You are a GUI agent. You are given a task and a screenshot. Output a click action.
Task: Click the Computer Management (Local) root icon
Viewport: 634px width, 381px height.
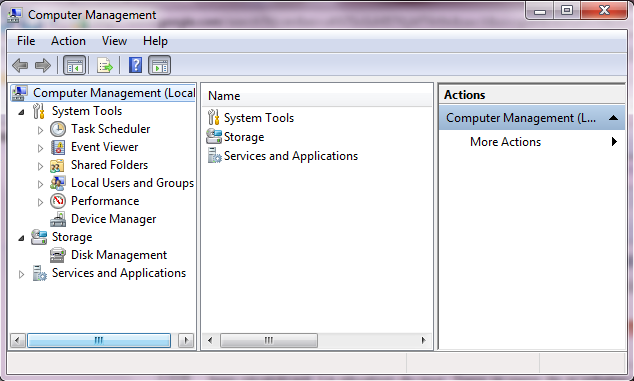click(x=19, y=93)
